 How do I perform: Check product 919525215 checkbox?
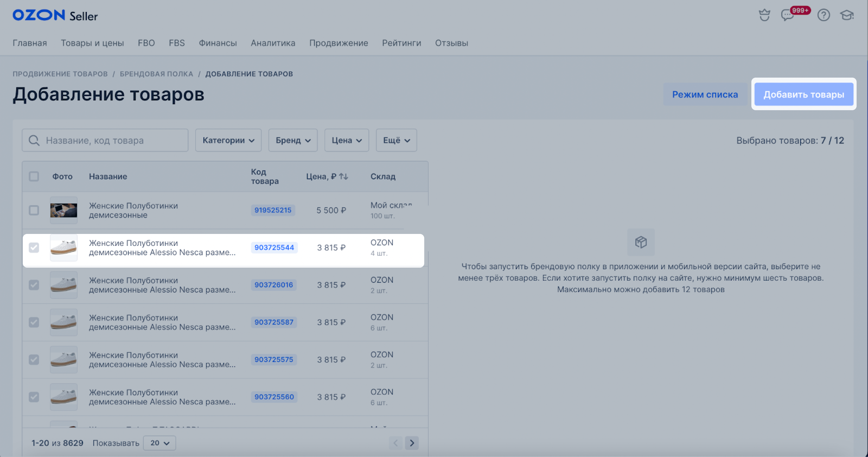point(34,210)
